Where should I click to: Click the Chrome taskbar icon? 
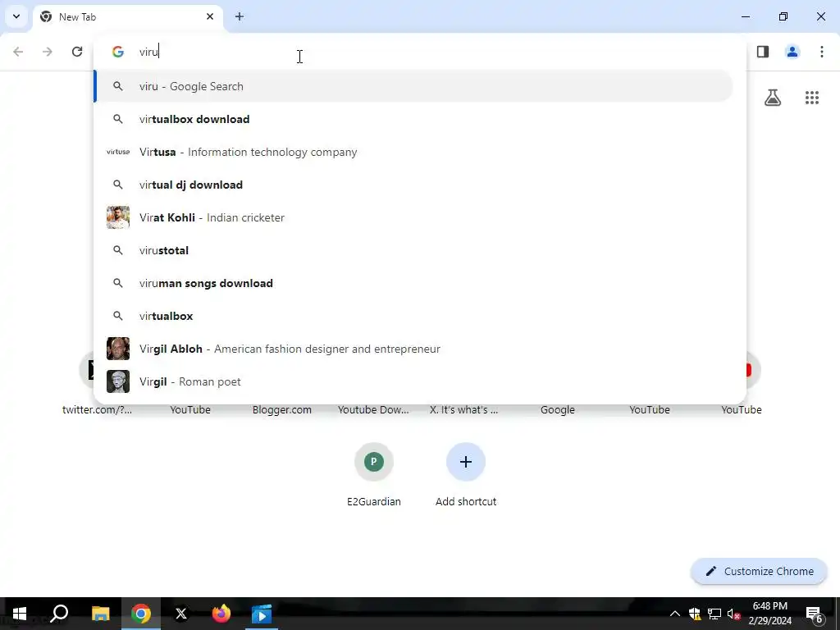(x=141, y=614)
